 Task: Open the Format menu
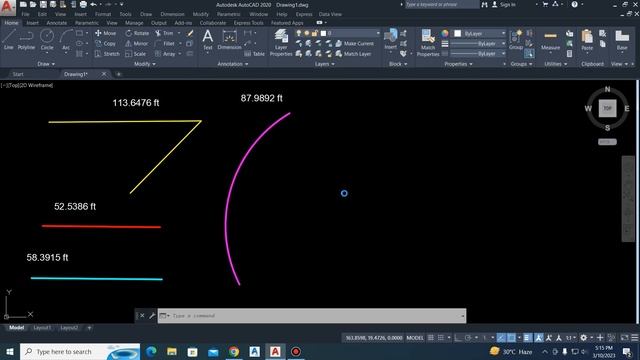[103, 14]
